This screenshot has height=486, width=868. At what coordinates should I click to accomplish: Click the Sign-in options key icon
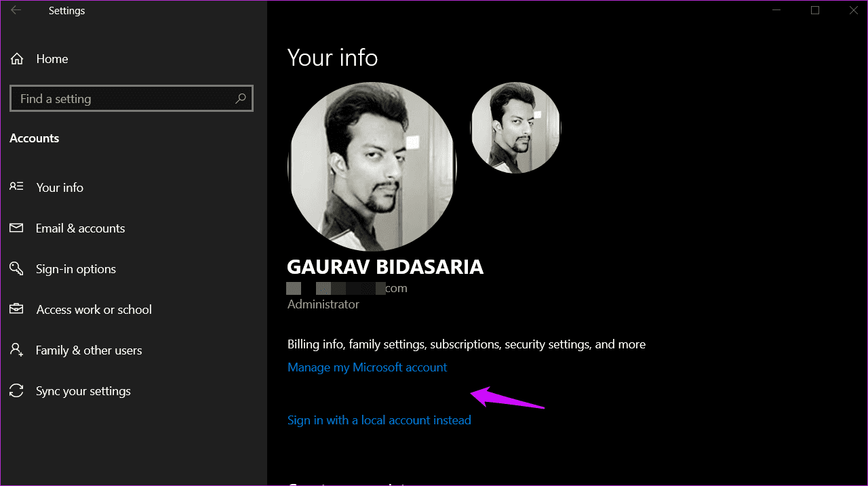[x=16, y=268]
